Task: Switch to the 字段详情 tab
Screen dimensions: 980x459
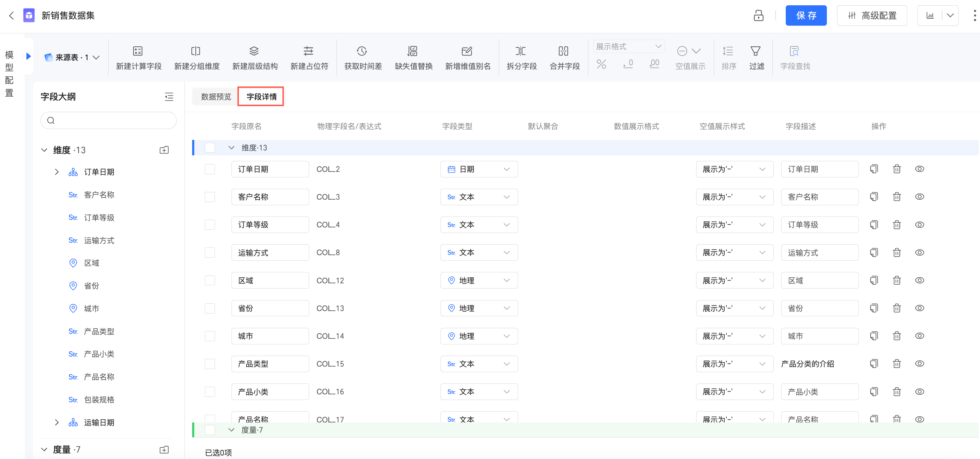Action: click(x=261, y=97)
